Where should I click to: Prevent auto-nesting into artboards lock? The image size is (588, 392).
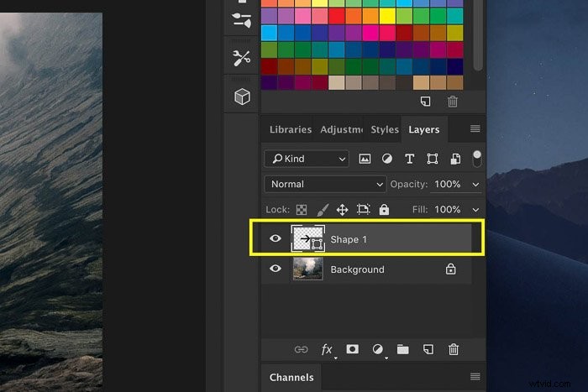point(363,209)
